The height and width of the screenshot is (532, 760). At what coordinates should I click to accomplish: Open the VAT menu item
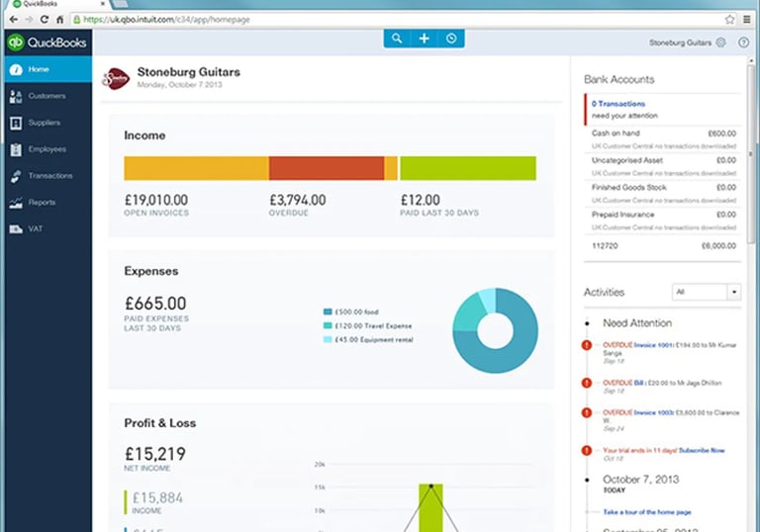click(48, 228)
